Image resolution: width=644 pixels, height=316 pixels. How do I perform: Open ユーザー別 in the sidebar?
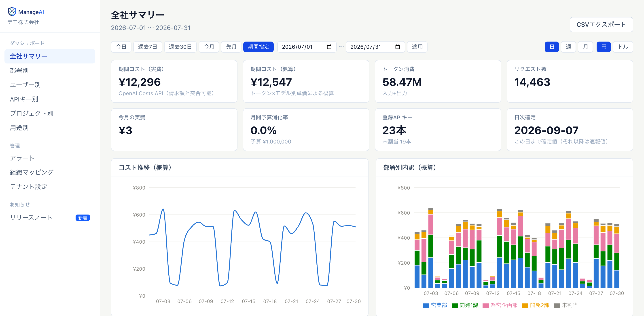(50, 85)
